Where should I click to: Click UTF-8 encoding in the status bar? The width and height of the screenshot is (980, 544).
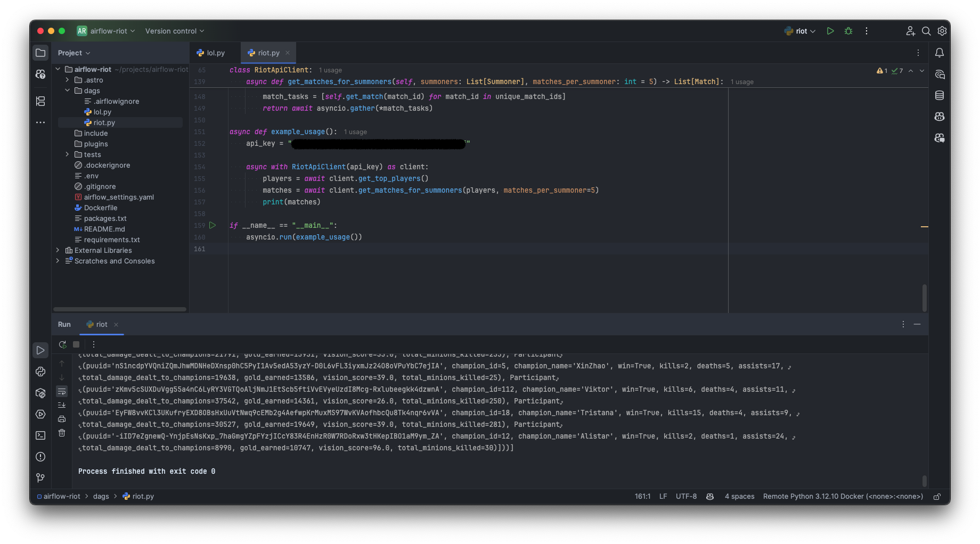click(x=685, y=496)
